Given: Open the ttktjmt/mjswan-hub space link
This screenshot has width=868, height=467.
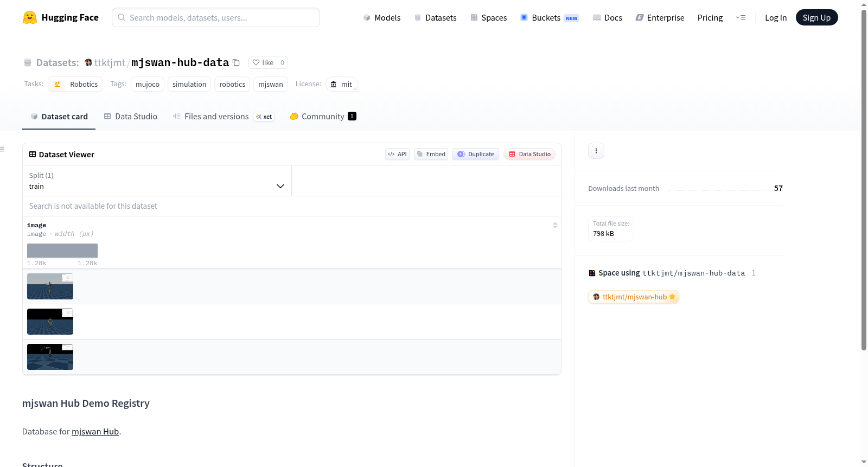Looking at the screenshot, I should tap(634, 297).
